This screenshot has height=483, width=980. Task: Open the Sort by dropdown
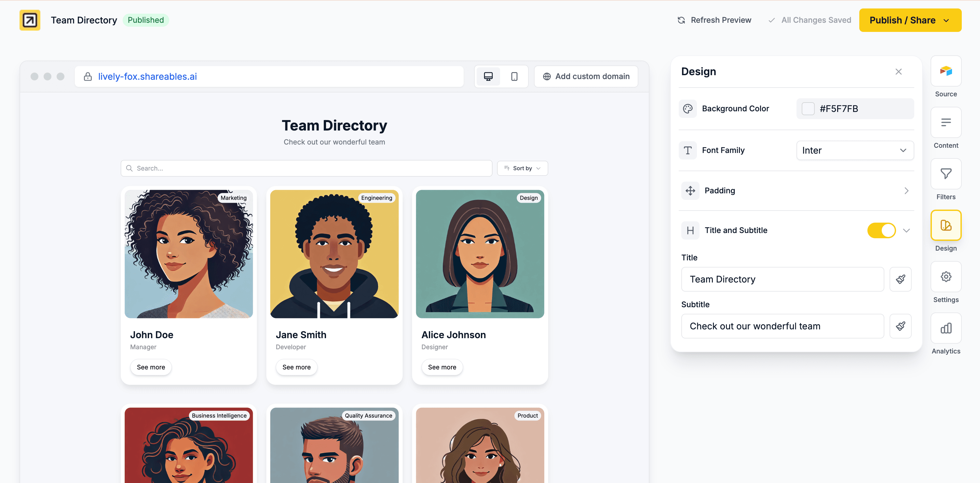pyautogui.click(x=522, y=168)
